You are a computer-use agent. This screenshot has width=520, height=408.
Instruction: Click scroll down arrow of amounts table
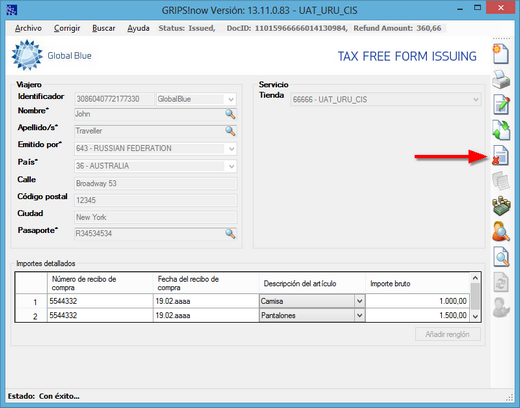tap(475, 317)
